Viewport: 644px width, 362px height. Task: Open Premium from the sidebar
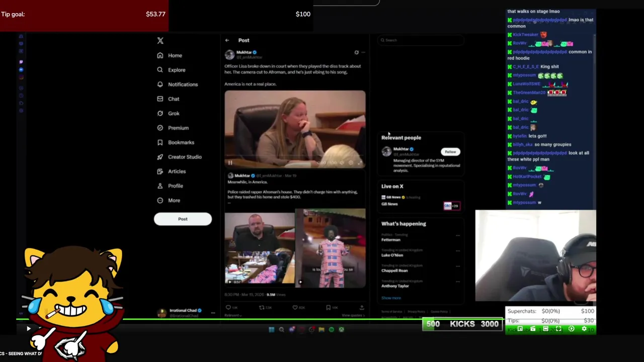(x=173, y=128)
